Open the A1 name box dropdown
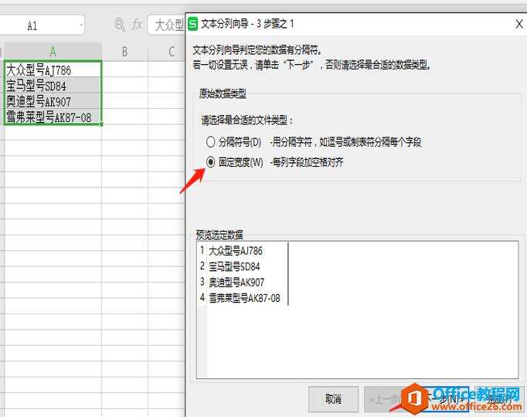527x420 pixels. pyautogui.click(x=80, y=25)
